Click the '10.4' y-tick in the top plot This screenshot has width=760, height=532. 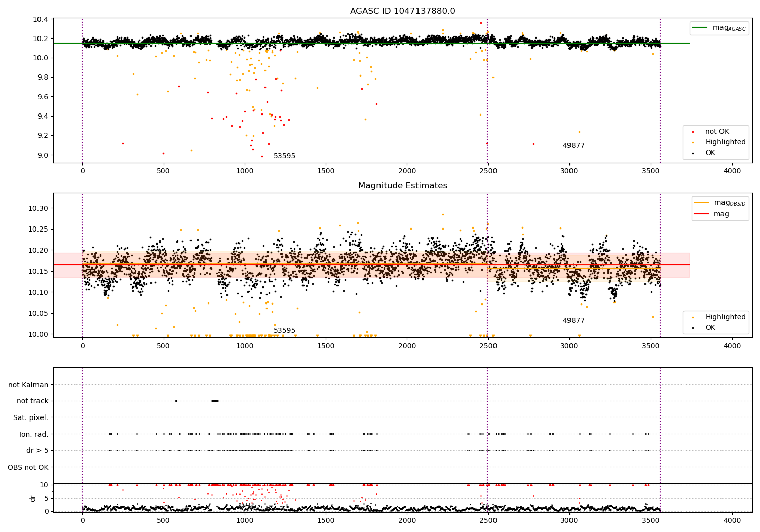(x=41, y=19)
